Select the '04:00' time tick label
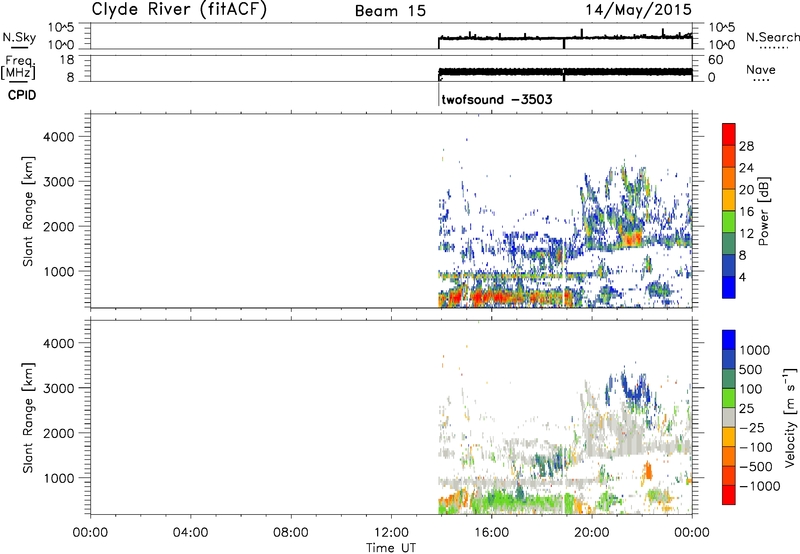800x554 pixels. pos(190,533)
